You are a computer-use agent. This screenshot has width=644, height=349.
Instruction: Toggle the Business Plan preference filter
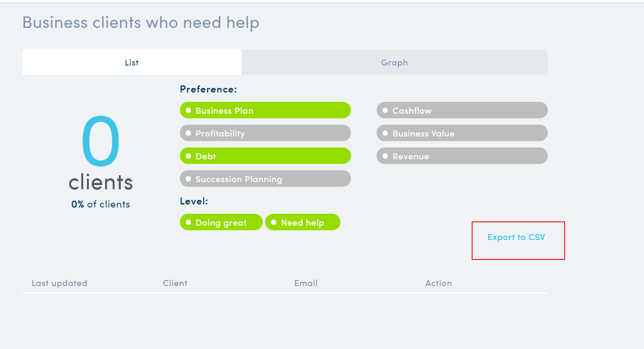tap(265, 110)
